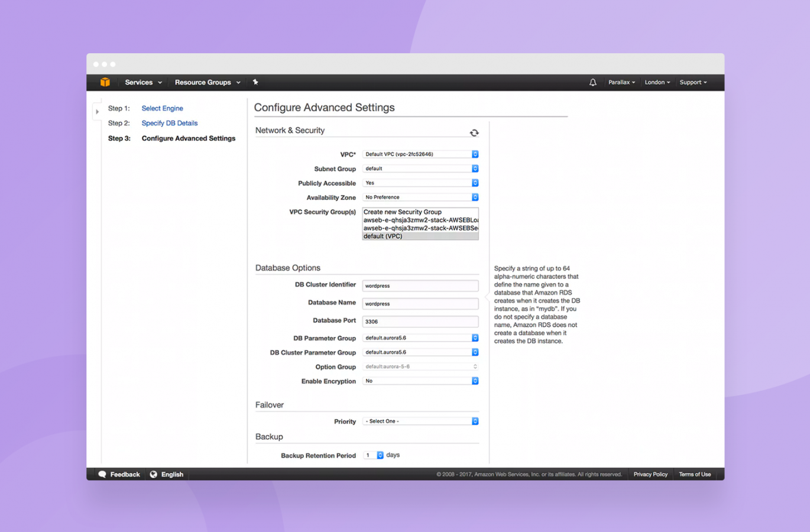The height and width of the screenshot is (532, 810).
Task: Open the Option Group dropdown
Action: 420,366
